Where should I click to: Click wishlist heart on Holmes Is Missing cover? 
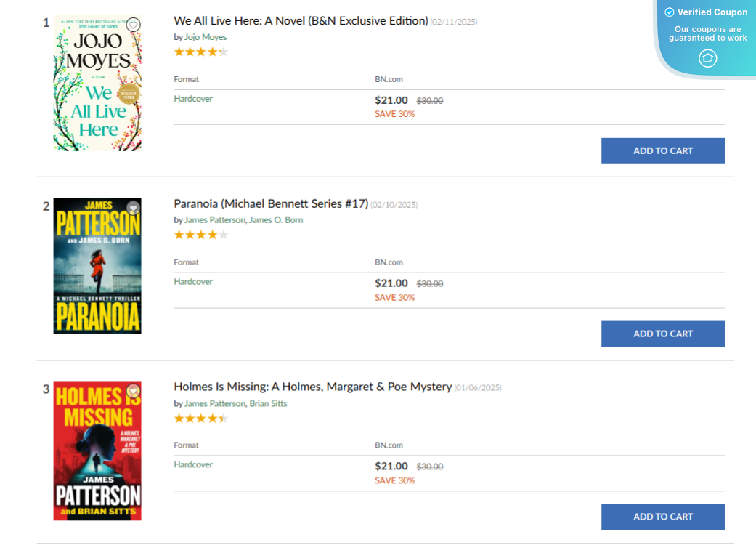click(133, 390)
